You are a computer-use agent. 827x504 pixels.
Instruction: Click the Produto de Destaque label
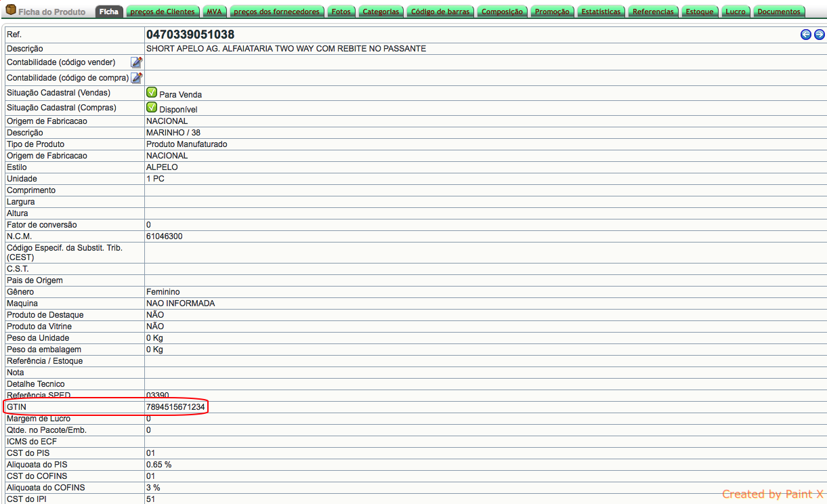(x=45, y=315)
